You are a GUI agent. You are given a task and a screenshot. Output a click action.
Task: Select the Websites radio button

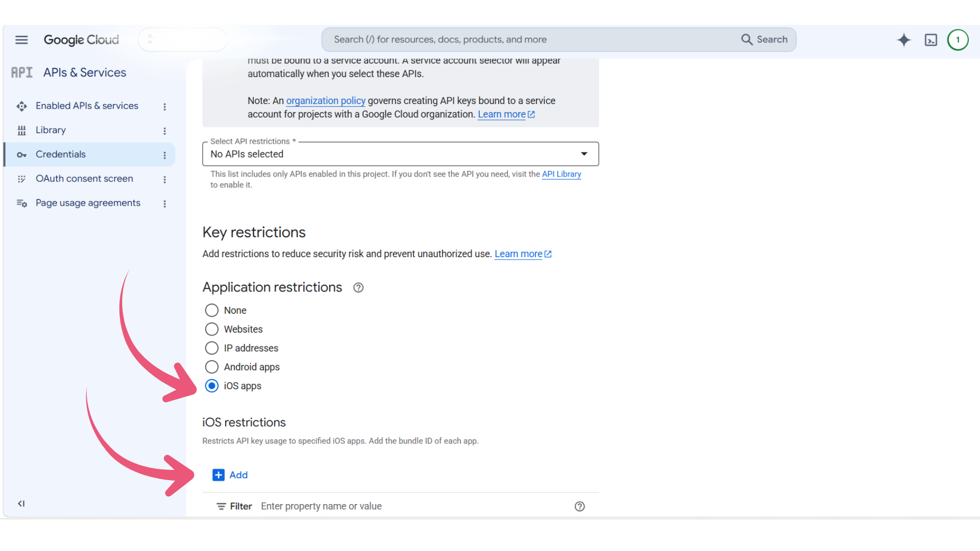212,329
